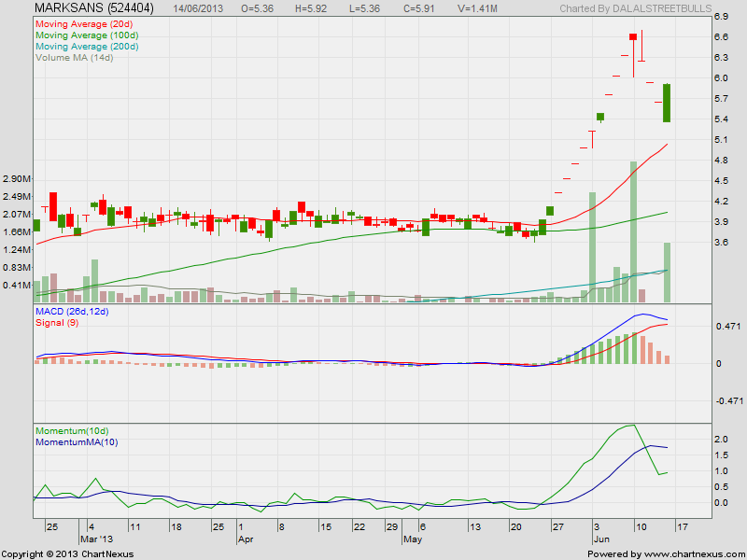Click the Jun month label
This screenshot has width=747, height=560.
pyautogui.click(x=601, y=539)
